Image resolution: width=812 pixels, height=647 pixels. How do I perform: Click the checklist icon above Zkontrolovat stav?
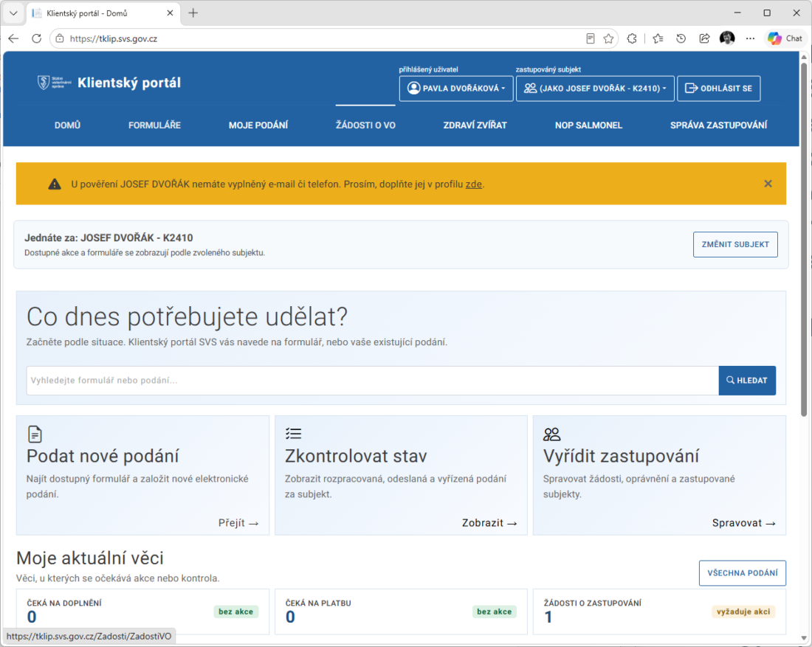click(x=294, y=434)
